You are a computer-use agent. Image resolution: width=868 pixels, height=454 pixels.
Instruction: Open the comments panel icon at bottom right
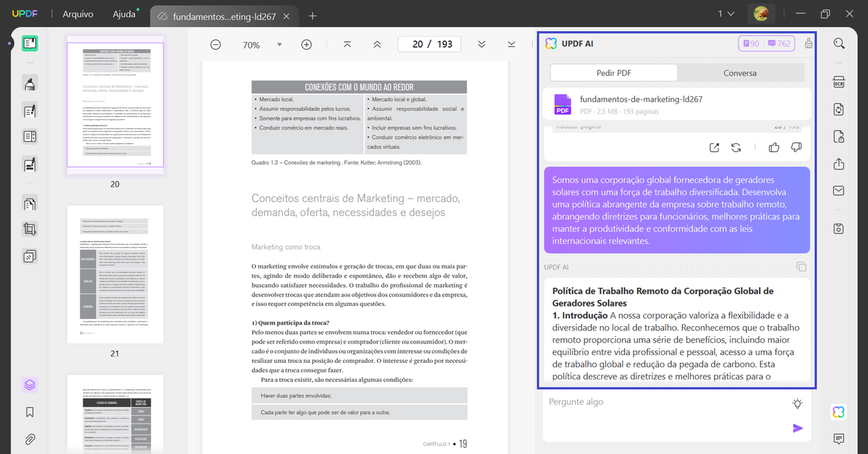pyautogui.click(x=839, y=439)
